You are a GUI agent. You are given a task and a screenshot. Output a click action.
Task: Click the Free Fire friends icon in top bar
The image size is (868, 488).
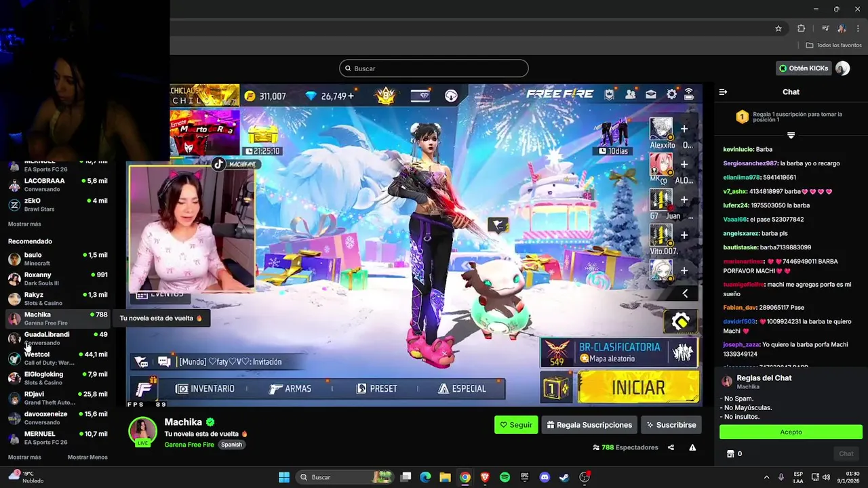[x=630, y=94]
